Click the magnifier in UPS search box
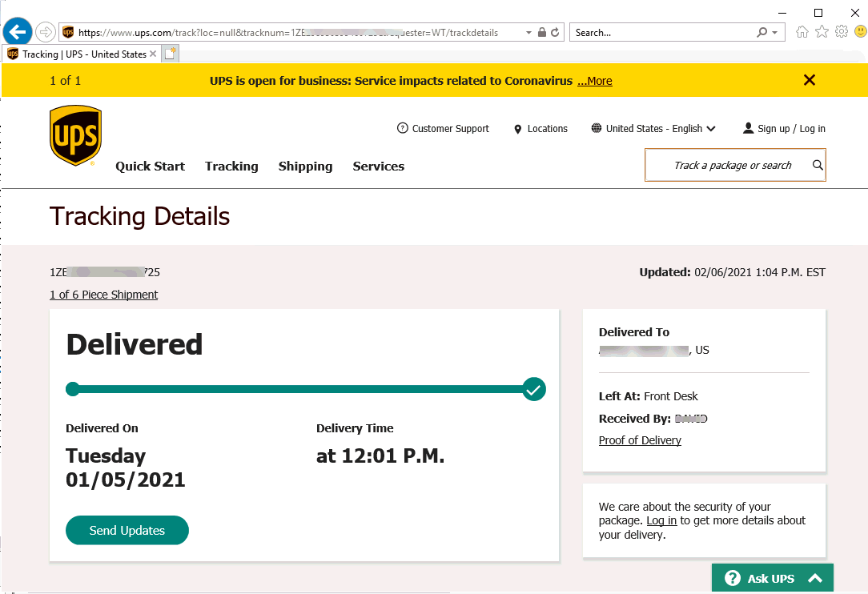 click(818, 165)
